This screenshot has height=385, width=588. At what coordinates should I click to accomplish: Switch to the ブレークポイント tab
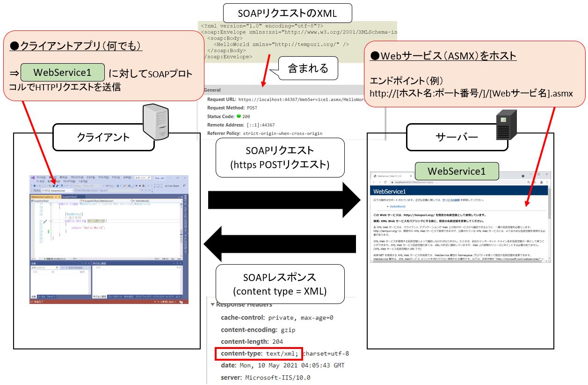[x=115, y=297]
